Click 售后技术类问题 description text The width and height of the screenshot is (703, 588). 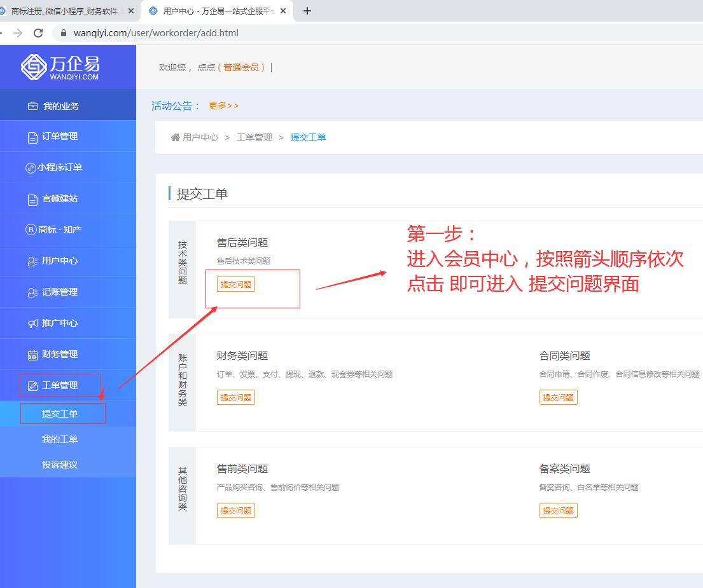[244, 261]
